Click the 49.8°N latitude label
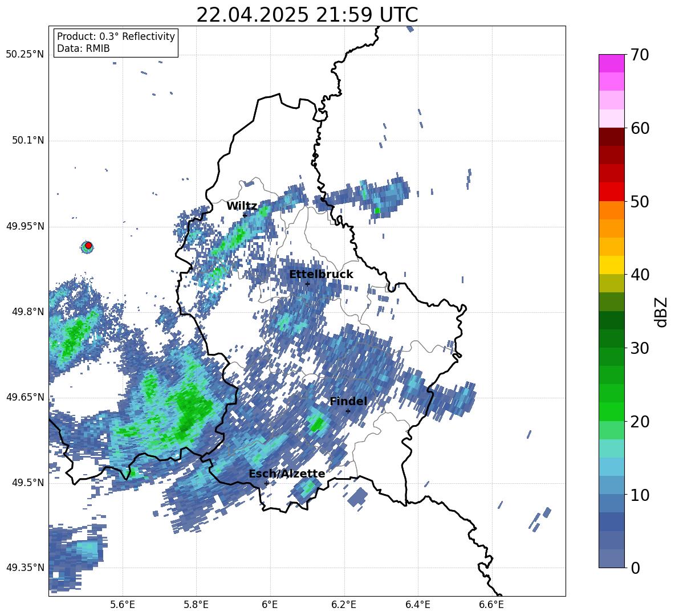This screenshot has width=675, height=616. pos(27,312)
